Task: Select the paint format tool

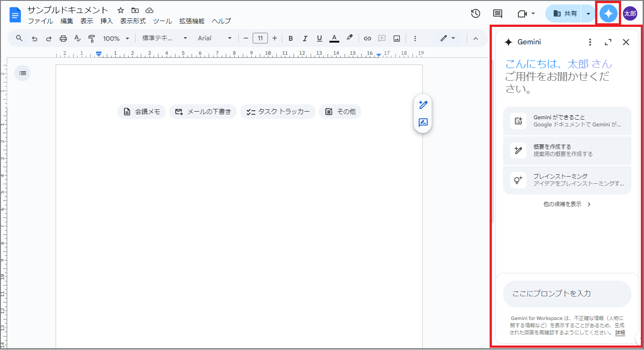Action: (92, 39)
